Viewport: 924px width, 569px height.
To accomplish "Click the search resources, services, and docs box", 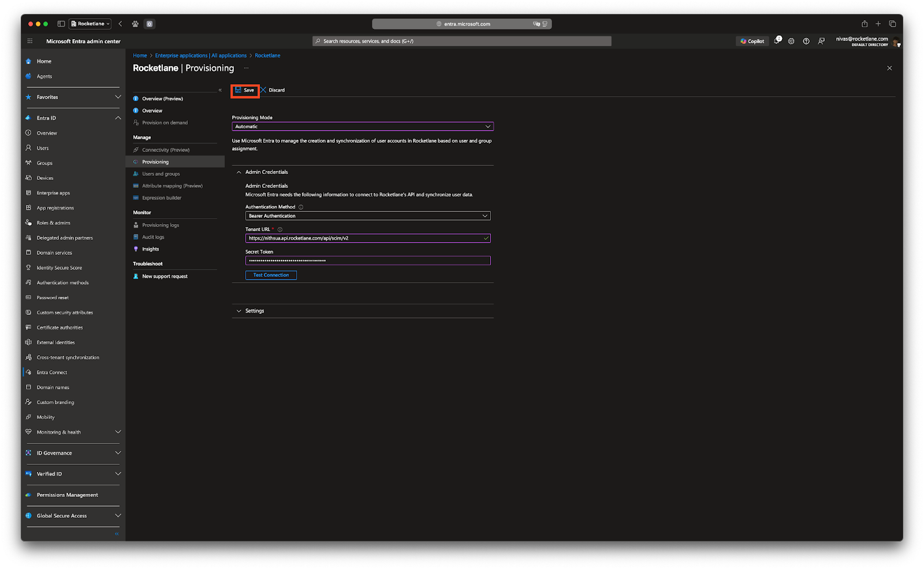I will pyautogui.click(x=462, y=41).
